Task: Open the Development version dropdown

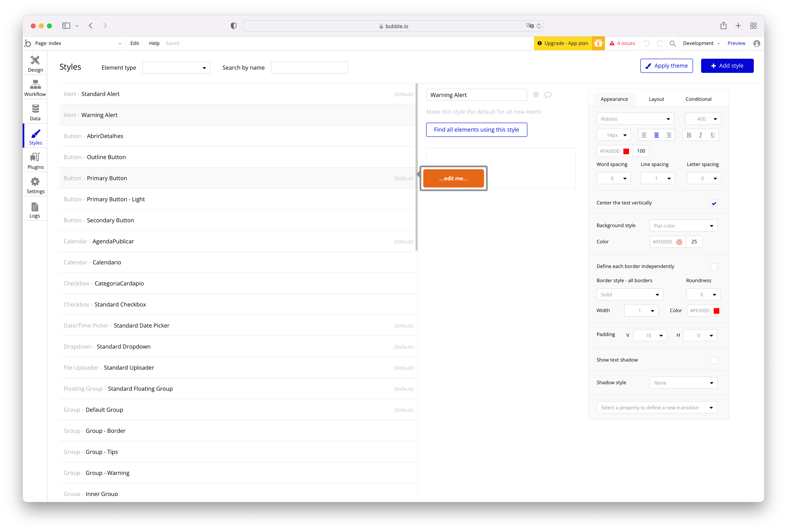Action: (701, 43)
